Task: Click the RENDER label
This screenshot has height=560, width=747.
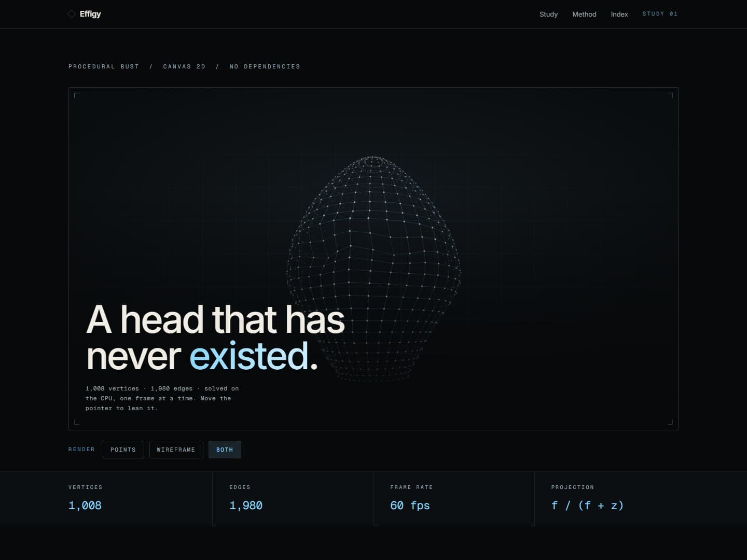Action: 81,450
